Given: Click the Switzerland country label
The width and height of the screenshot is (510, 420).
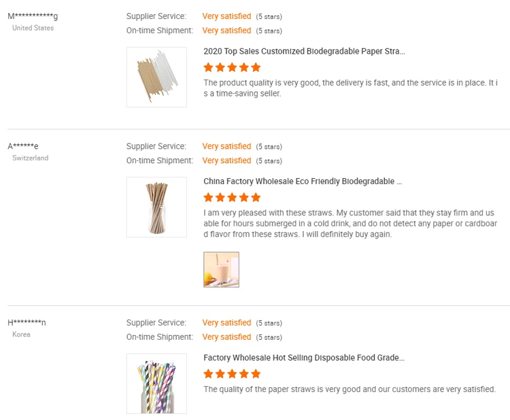Looking at the screenshot, I should [31, 158].
